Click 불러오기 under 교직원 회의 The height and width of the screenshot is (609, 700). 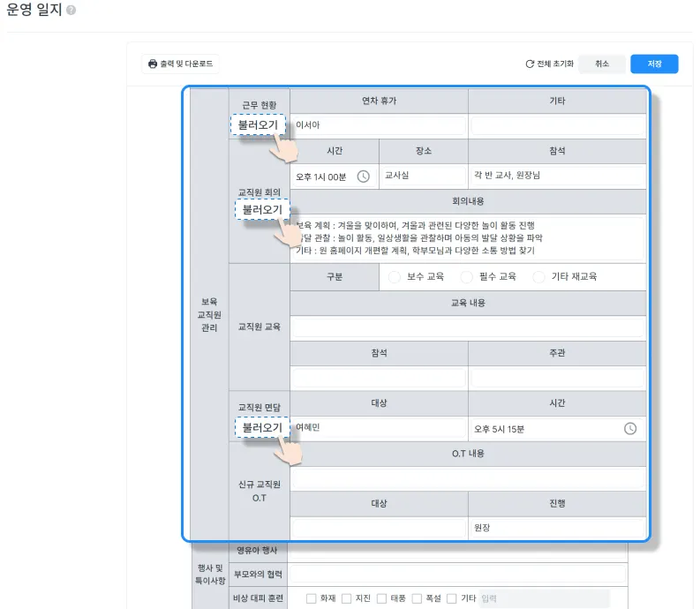pos(262,209)
